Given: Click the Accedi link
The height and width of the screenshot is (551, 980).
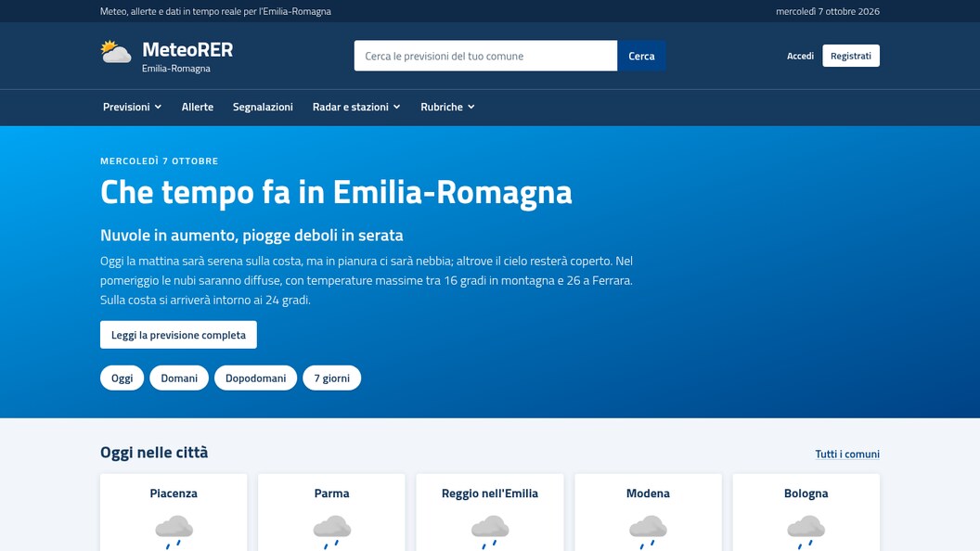Looking at the screenshot, I should [x=800, y=56].
